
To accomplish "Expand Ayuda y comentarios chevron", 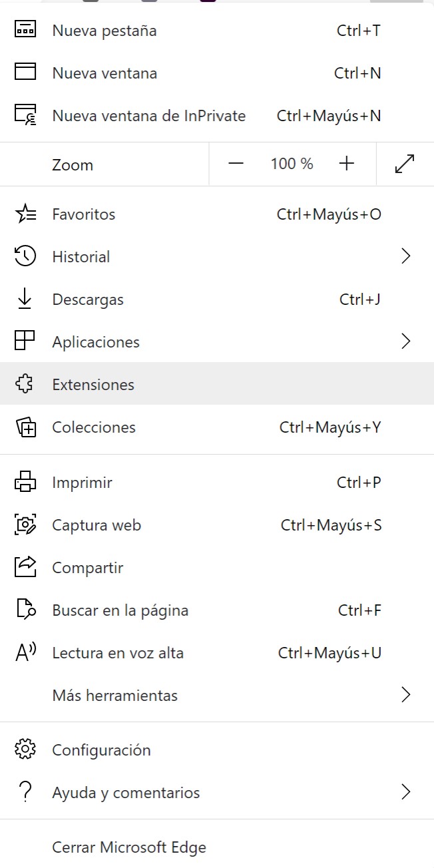I will 406,792.
